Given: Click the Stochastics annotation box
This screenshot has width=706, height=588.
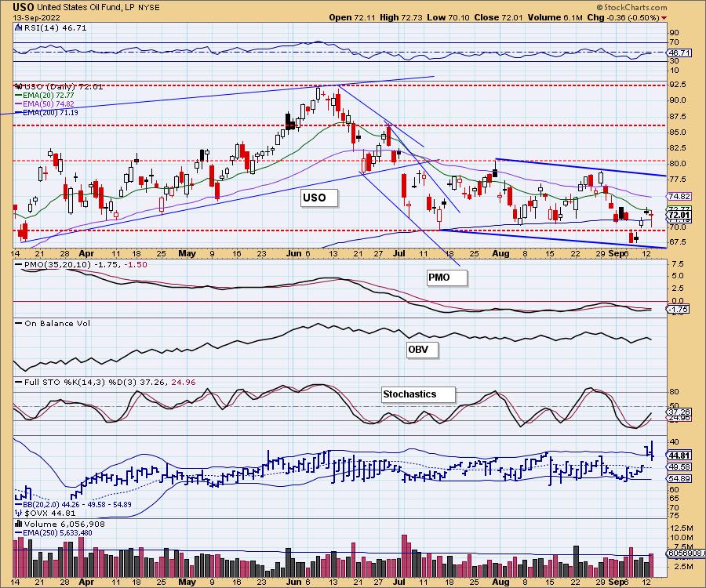Looking at the screenshot, I should [418, 394].
